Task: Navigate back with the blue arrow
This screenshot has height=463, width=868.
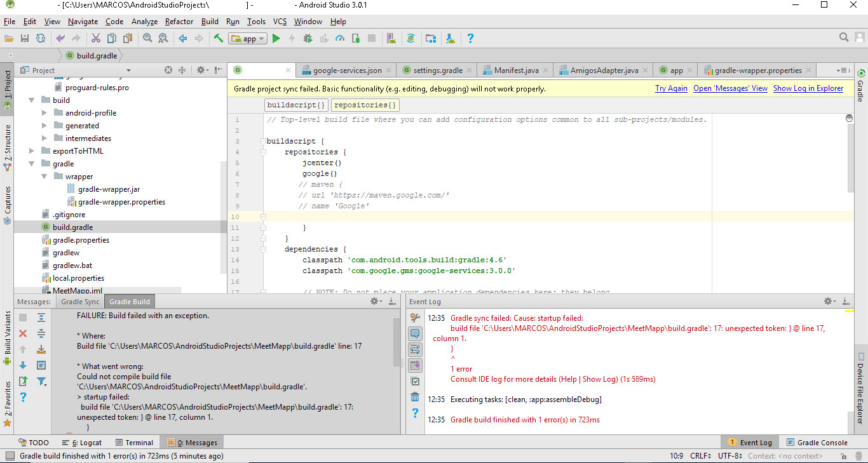Action: point(183,39)
